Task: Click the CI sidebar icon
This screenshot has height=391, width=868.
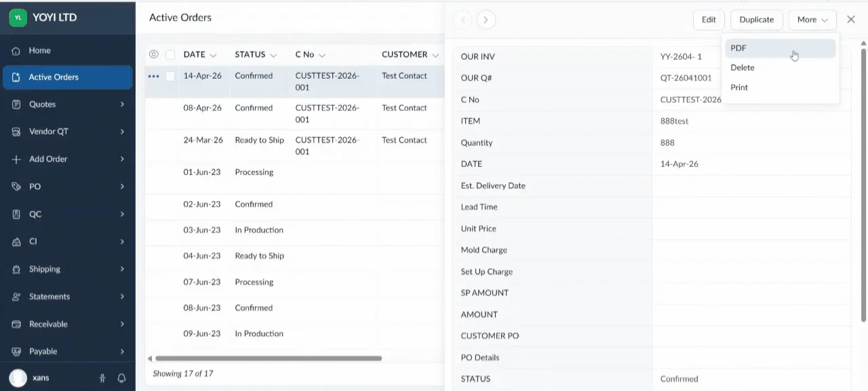Action: pos(16,242)
